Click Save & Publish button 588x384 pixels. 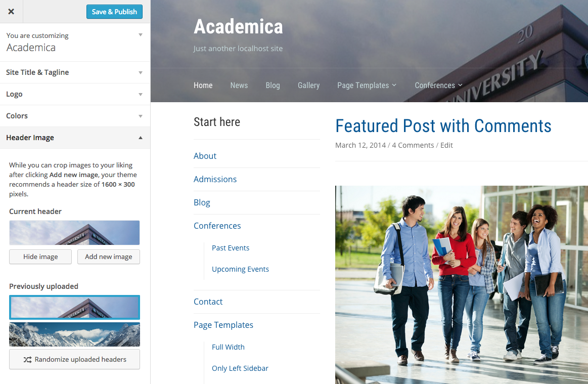coord(114,12)
